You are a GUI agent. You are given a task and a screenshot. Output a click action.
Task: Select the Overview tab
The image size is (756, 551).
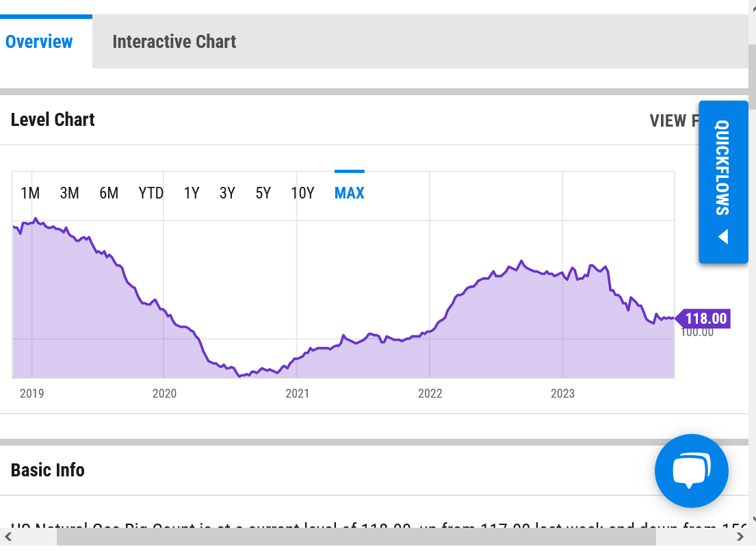39,42
